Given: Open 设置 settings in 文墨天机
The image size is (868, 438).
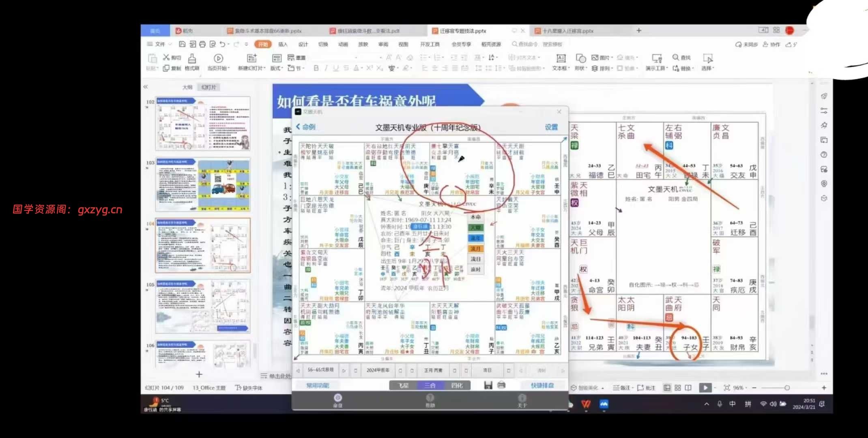Looking at the screenshot, I should tap(551, 127).
